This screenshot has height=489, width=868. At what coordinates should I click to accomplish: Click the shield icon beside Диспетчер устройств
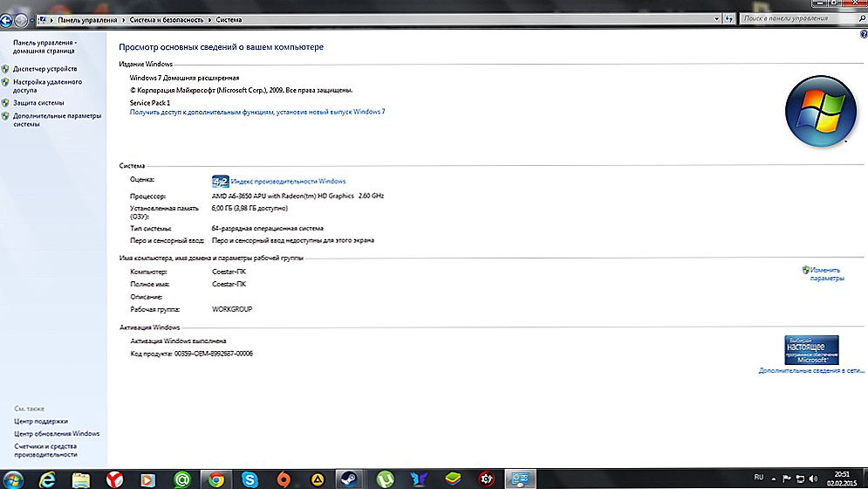coord(5,69)
